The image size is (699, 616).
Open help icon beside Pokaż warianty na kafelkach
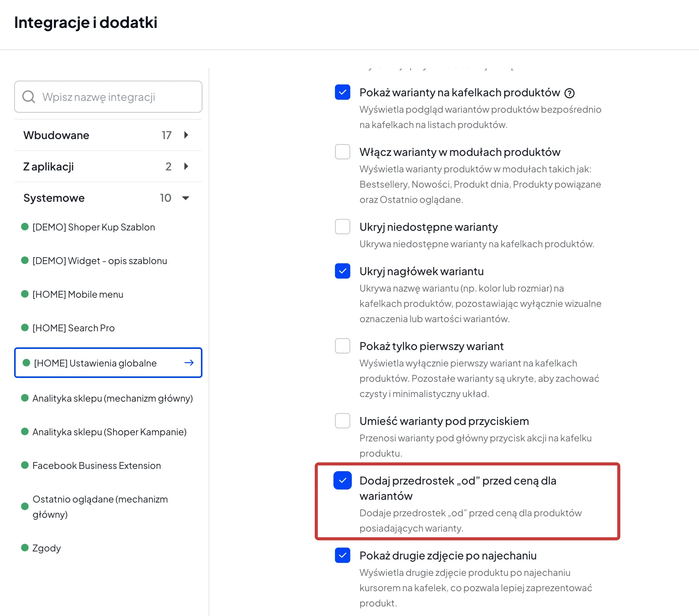point(570,93)
